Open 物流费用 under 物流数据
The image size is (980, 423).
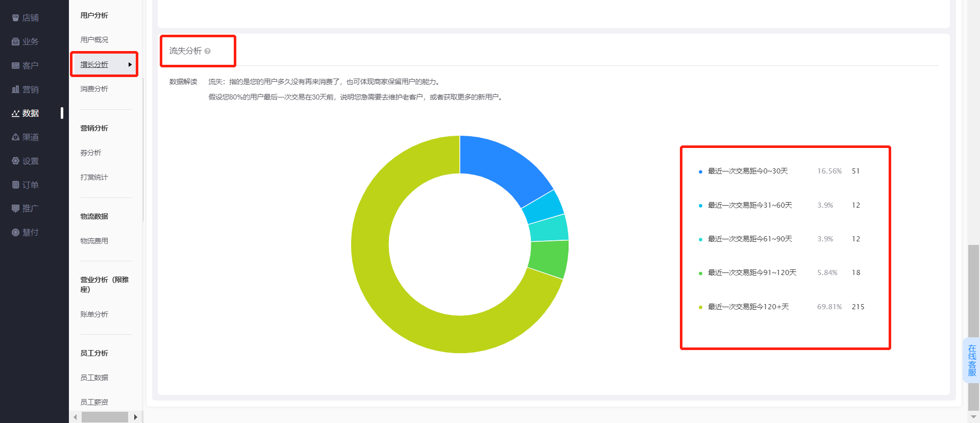click(94, 241)
